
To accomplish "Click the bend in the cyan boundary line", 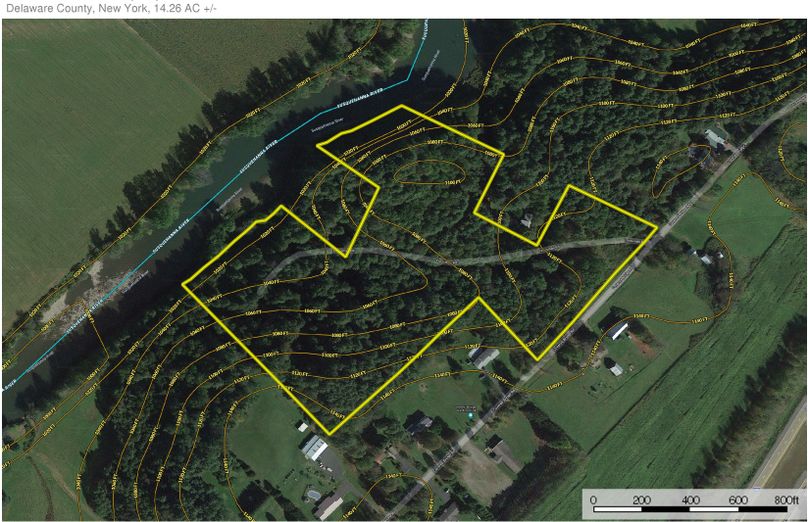I will (409, 79).
